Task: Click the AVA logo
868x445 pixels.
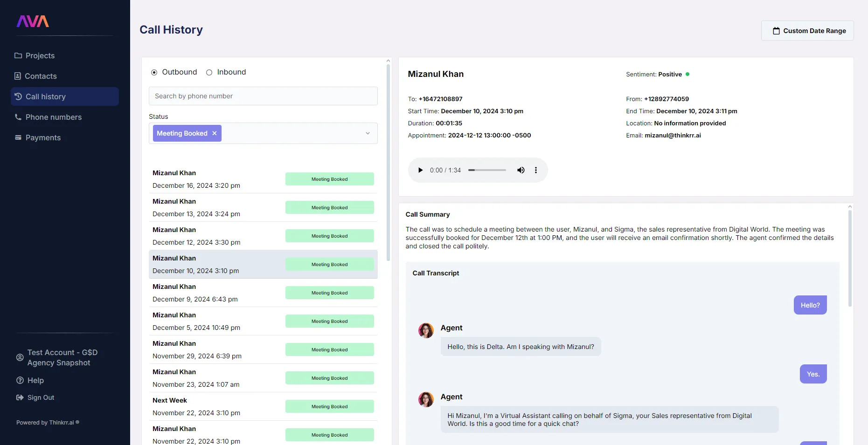Action: [32, 21]
